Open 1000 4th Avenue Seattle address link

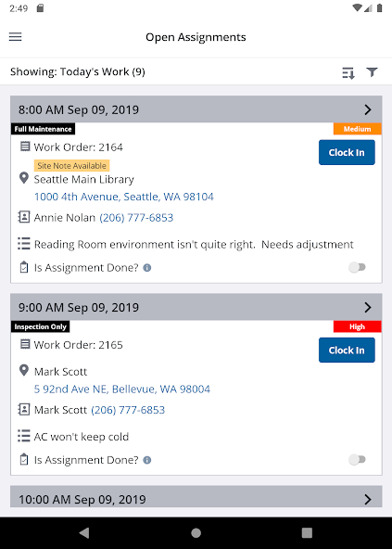[124, 197]
